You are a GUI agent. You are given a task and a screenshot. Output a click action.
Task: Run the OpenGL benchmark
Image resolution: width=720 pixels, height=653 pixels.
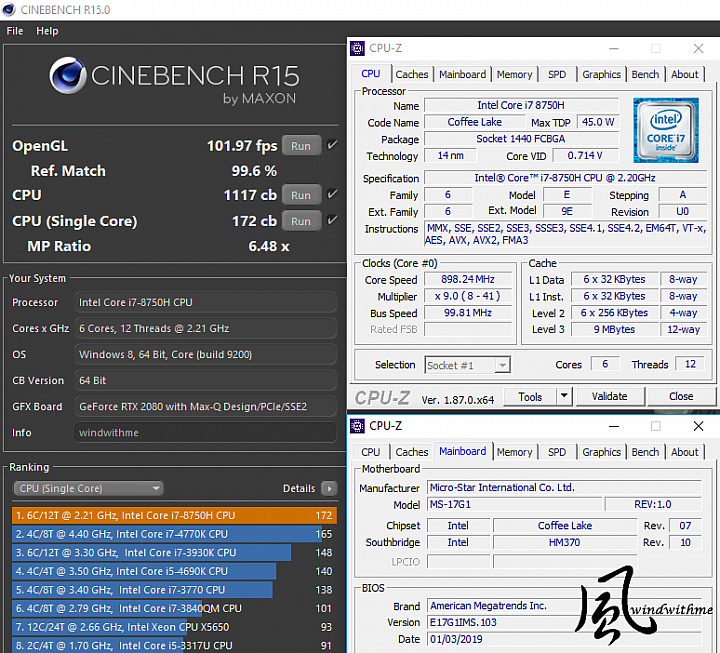(301, 146)
